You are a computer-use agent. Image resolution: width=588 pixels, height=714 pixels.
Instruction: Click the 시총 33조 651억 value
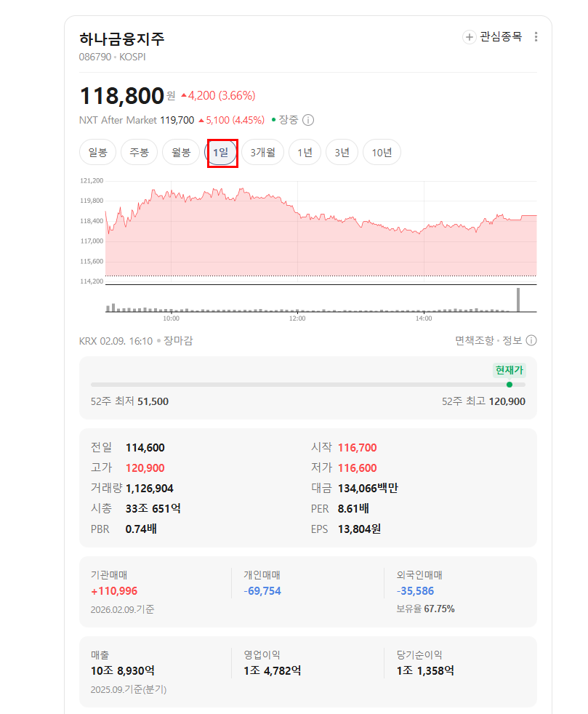(153, 509)
